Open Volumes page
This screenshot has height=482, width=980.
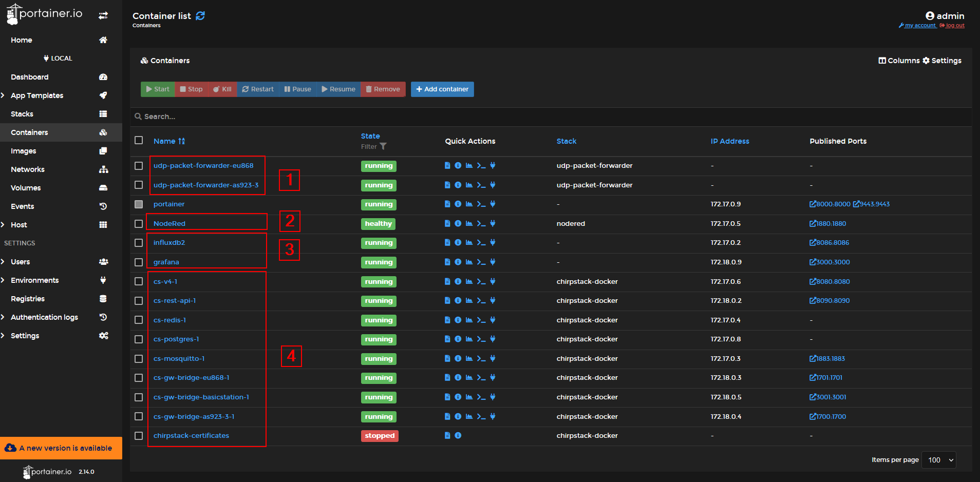[x=26, y=188]
